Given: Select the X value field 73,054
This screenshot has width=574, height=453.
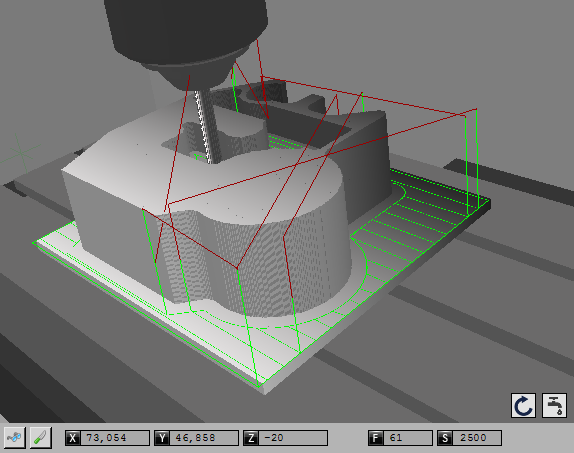Looking at the screenshot, I should point(115,438).
